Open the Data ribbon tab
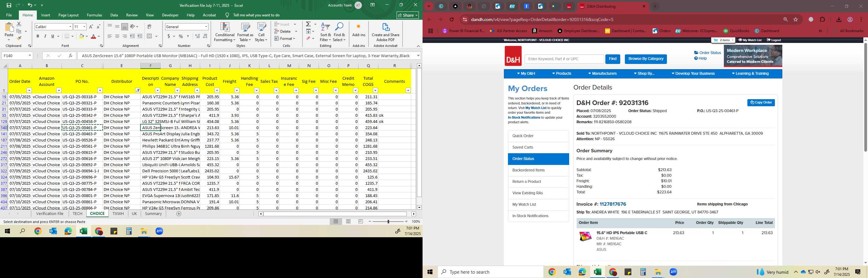Image resolution: width=868 pixels, height=278 pixels. [114, 15]
